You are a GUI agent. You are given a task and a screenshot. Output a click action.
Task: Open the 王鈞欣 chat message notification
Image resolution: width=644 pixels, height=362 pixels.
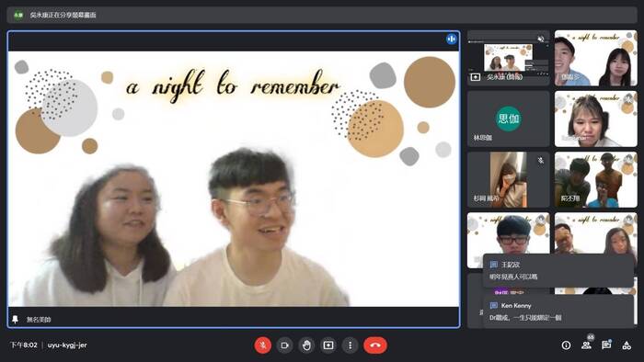[558, 270]
